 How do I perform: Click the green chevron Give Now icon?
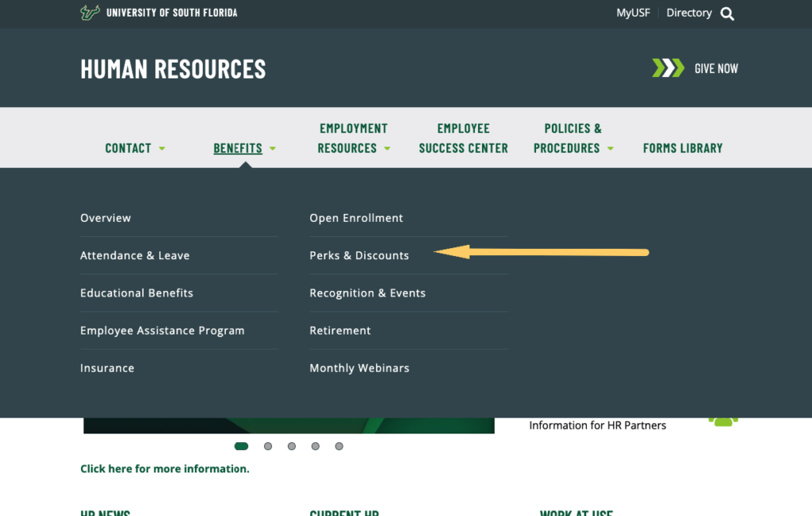coord(668,68)
